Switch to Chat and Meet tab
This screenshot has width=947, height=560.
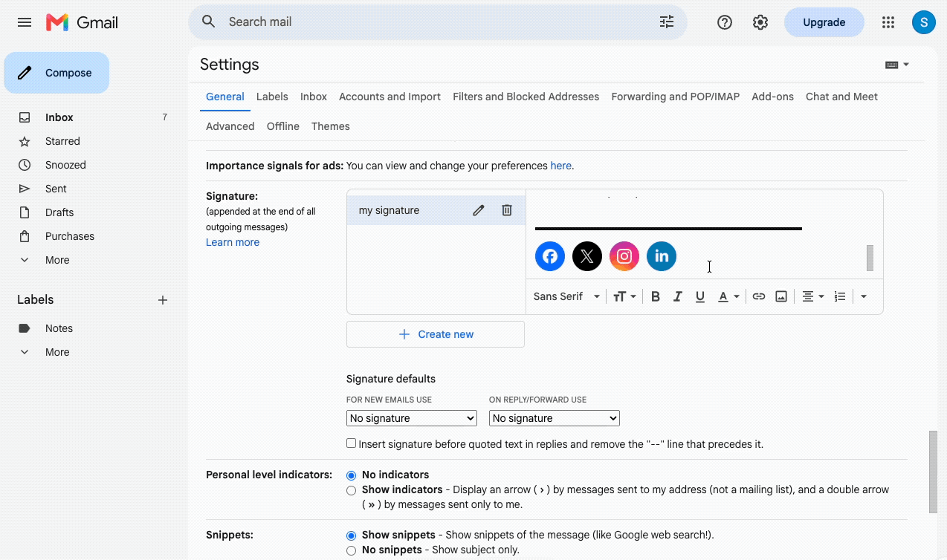(841, 97)
